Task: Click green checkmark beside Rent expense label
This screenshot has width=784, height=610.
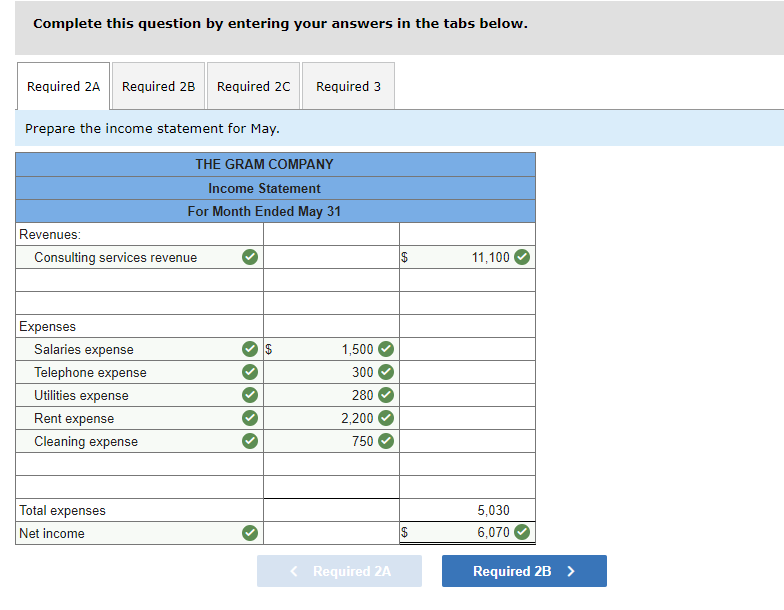Action: pos(250,418)
